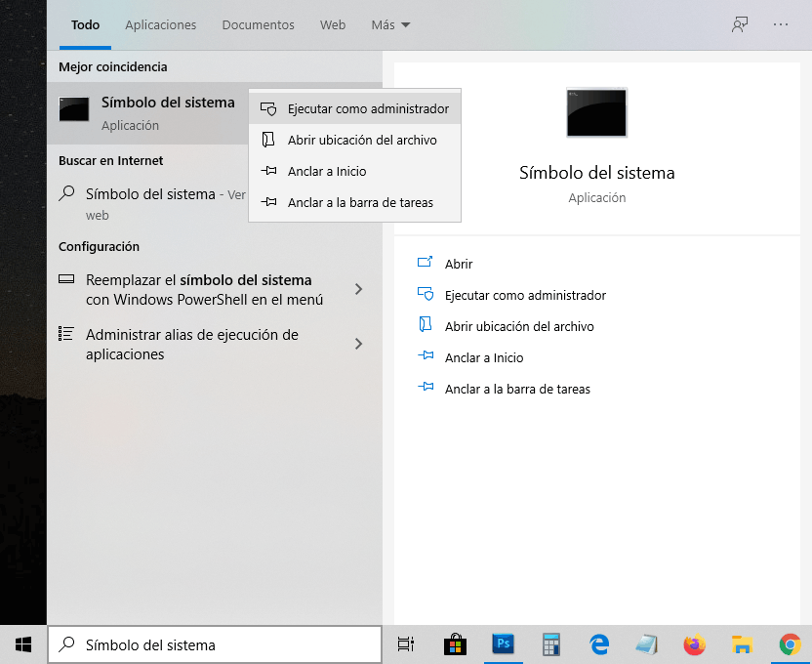Open File Explorer from the taskbar
This screenshot has width=812, height=664.
742,644
